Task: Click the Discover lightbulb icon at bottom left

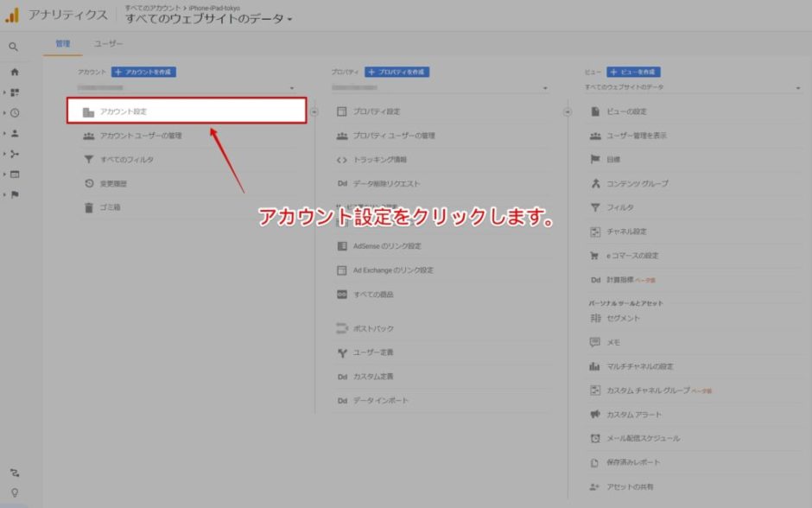Action: tap(14, 492)
